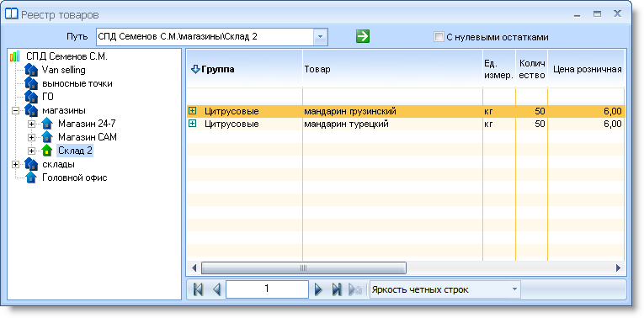
Task: Select СПД Семенов С.М. root node
Action: [67, 56]
